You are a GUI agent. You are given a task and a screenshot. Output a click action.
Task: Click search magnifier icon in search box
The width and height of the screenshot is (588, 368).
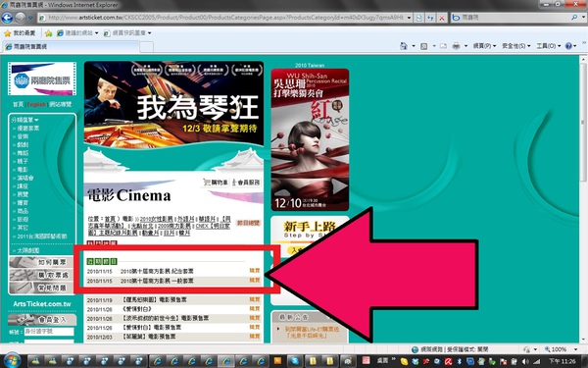point(574,18)
